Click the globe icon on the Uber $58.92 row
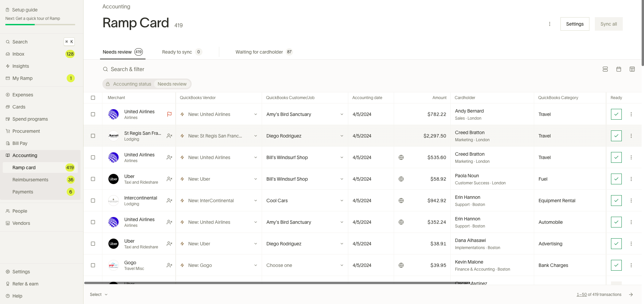Viewport: 644px width, 304px height. [401, 179]
